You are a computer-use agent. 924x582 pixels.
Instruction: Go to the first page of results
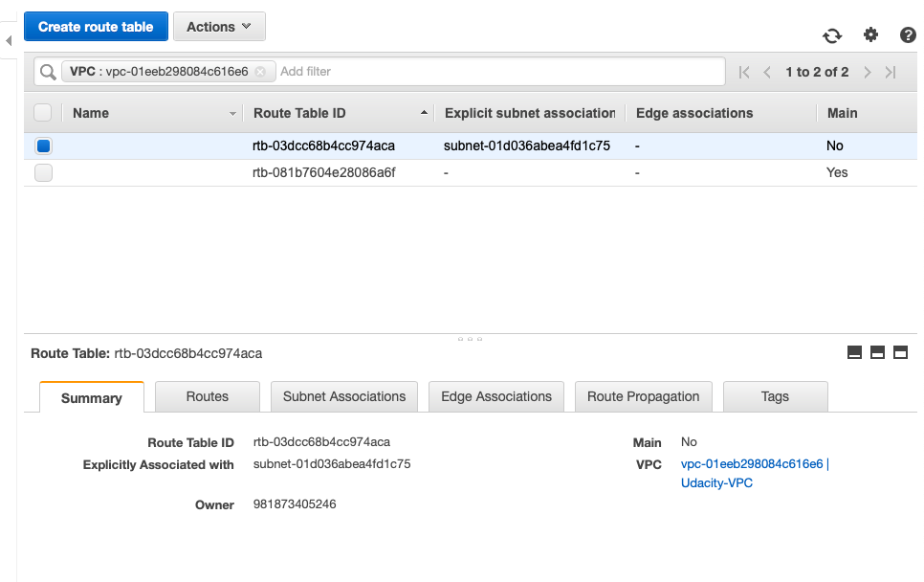coord(744,72)
